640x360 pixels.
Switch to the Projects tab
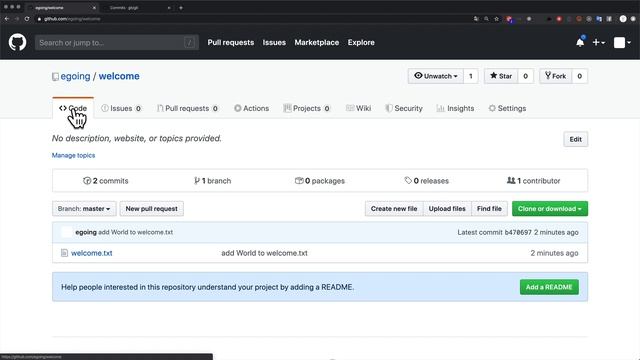coord(307,109)
